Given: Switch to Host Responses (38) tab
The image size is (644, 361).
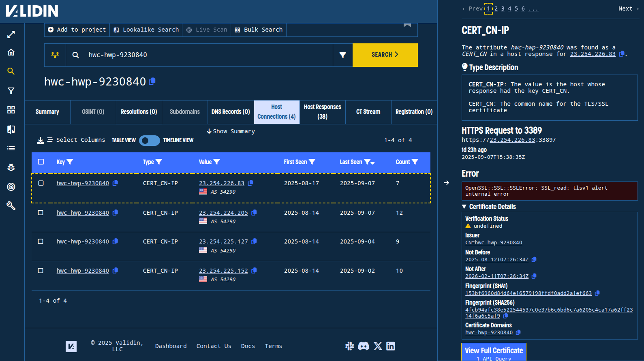Looking at the screenshot, I should click(x=323, y=112).
